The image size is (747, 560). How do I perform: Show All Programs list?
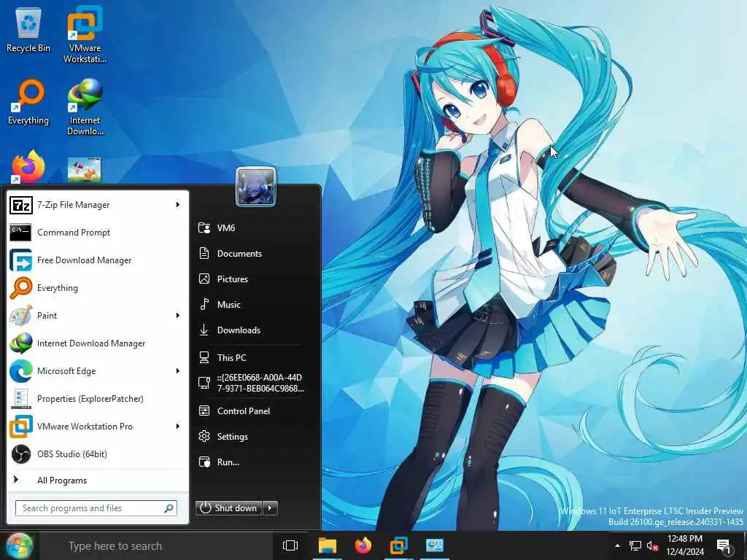97,480
